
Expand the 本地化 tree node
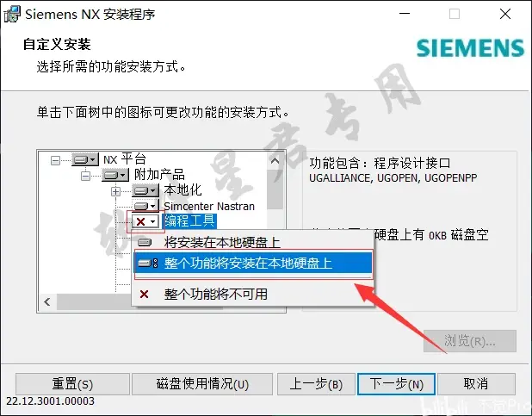coord(115,191)
